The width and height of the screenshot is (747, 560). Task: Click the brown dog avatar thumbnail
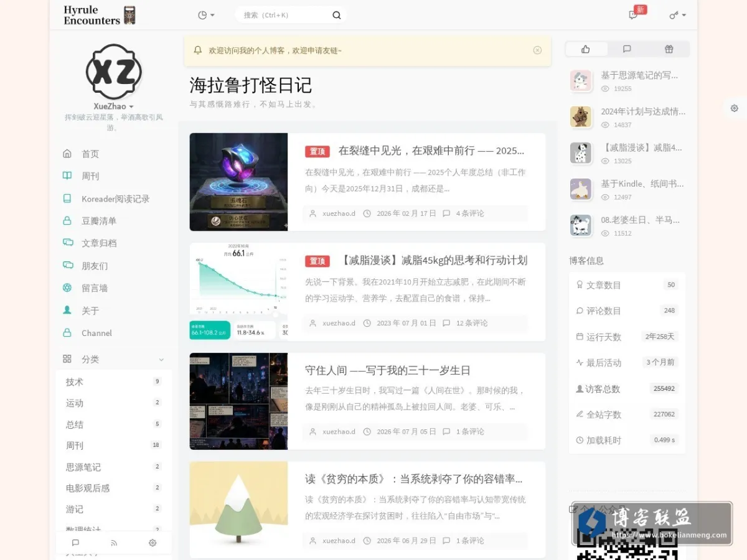[x=581, y=117]
